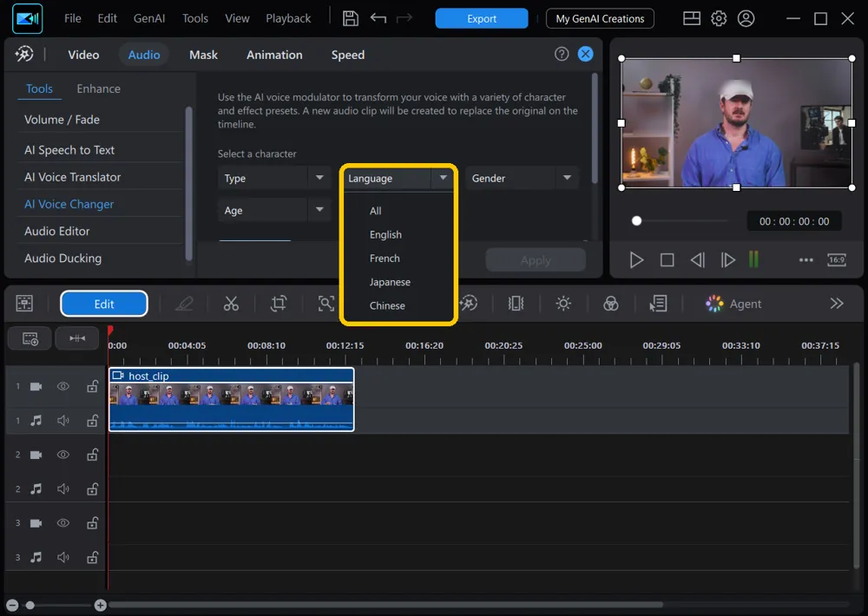This screenshot has height=616, width=868.
Task: Click the blue Export button
Action: click(x=481, y=18)
